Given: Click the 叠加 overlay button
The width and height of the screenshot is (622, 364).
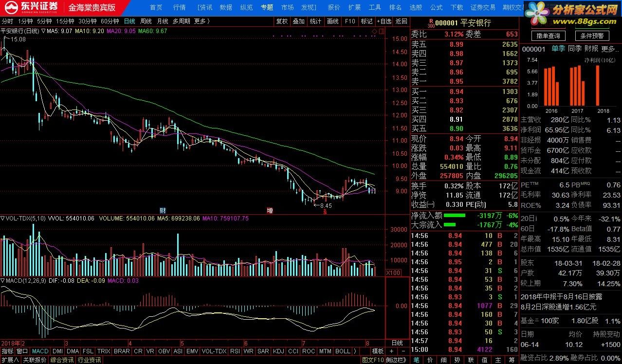Looking at the screenshot, I should (298, 21).
